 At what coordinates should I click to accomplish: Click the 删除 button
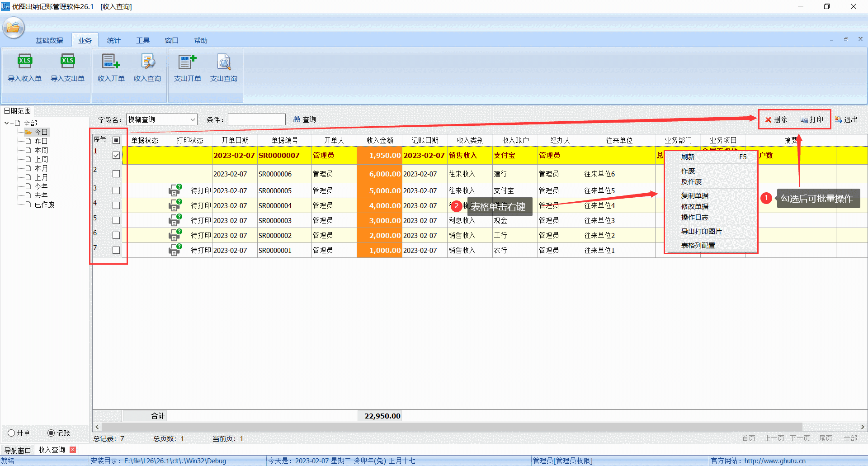click(x=776, y=119)
